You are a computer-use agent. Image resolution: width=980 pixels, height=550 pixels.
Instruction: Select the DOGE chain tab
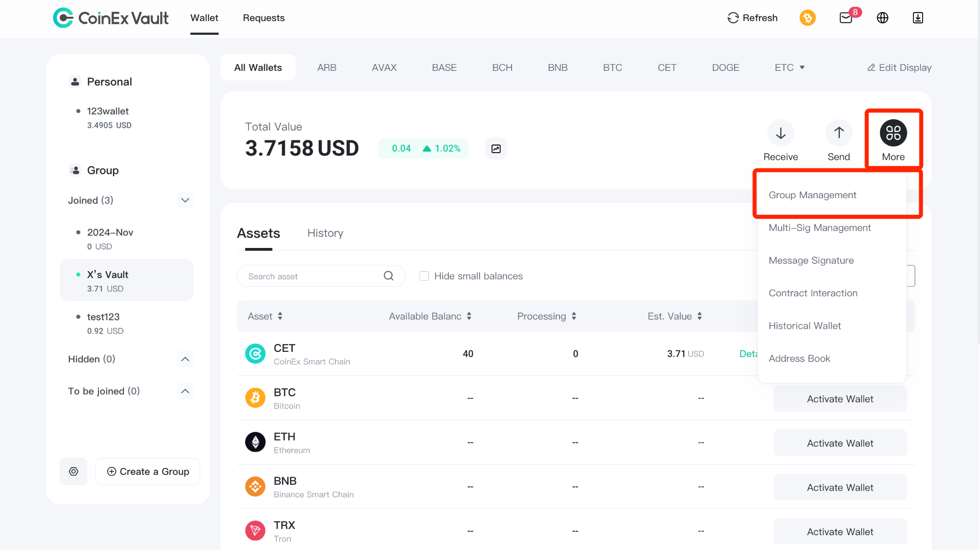click(725, 67)
